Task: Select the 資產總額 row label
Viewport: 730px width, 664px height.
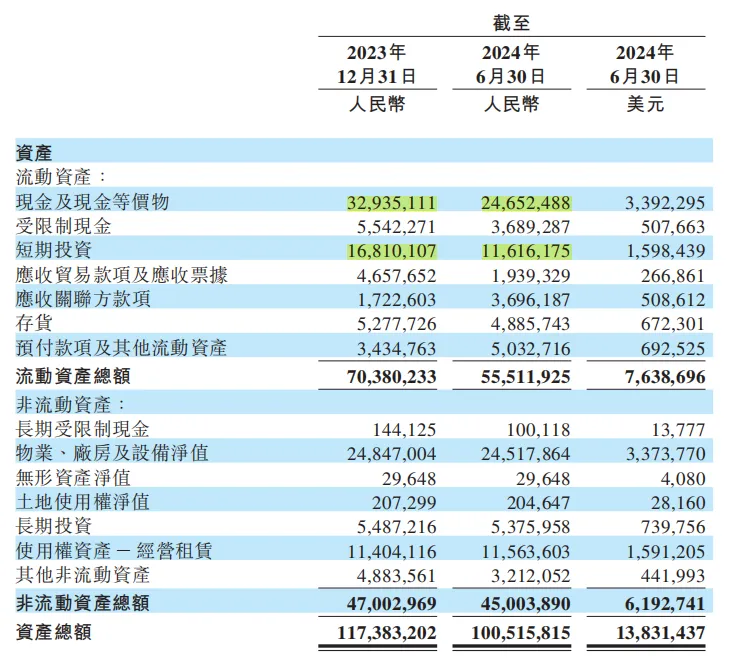Action: pyautogui.click(x=54, y=632)
